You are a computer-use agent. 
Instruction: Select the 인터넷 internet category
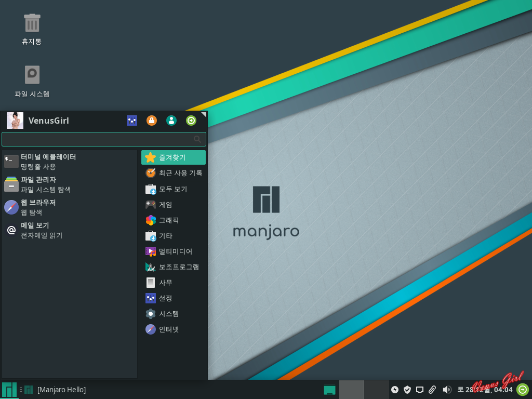pos(174,329)
